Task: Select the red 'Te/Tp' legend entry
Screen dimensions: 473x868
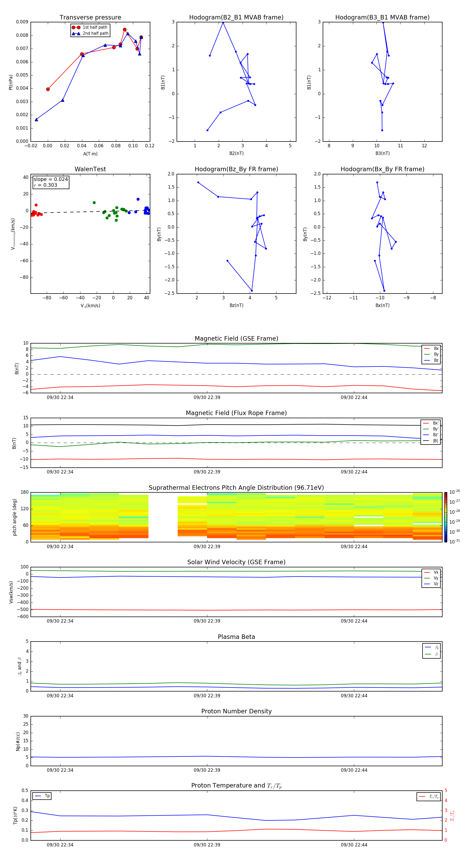Action: tap(429, 797)
